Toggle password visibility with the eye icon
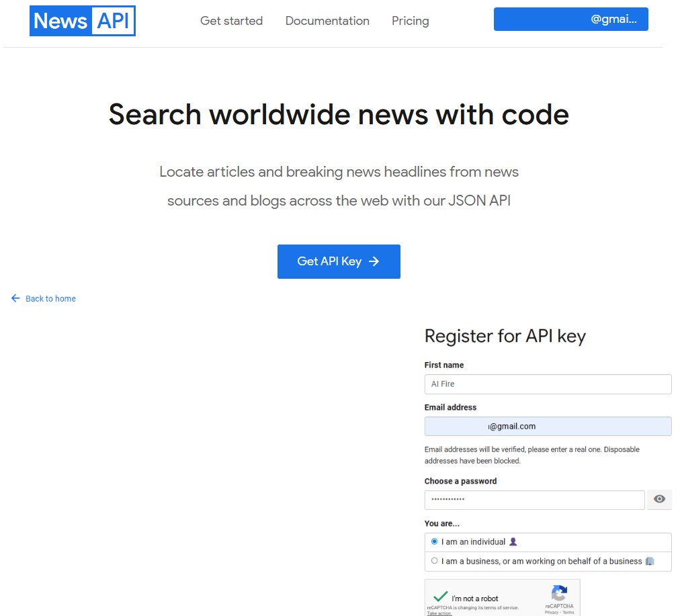The width and height of the screenshot is (680, 616). (659, 499)
